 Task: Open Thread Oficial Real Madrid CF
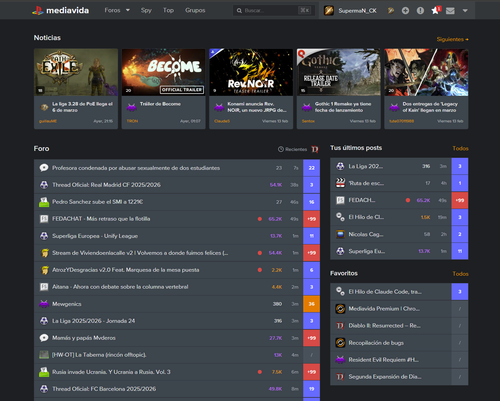[x=106, y=185]
